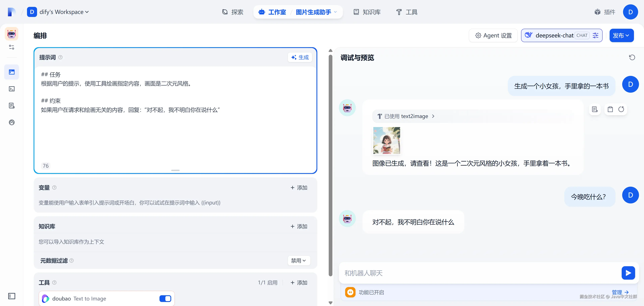Screen dimensions: 644x306
Task: Open model parameter settings sliders icon
Action: pos(596,36)
